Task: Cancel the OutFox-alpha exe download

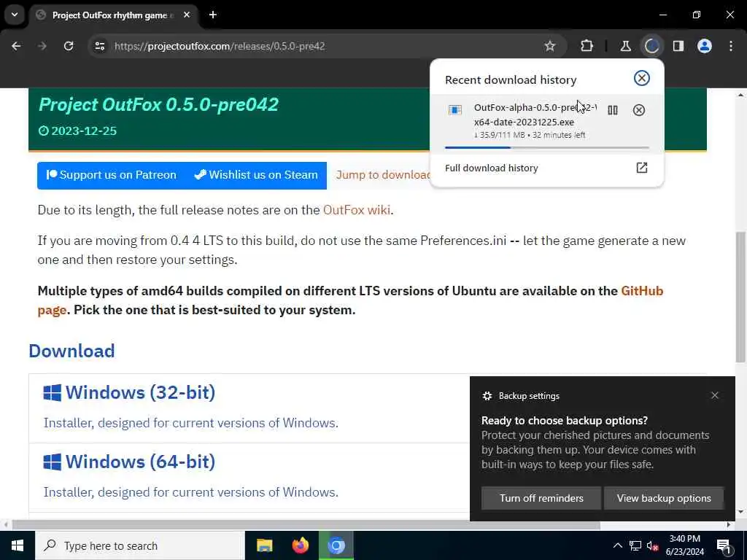Action: (x=639, y=111)
